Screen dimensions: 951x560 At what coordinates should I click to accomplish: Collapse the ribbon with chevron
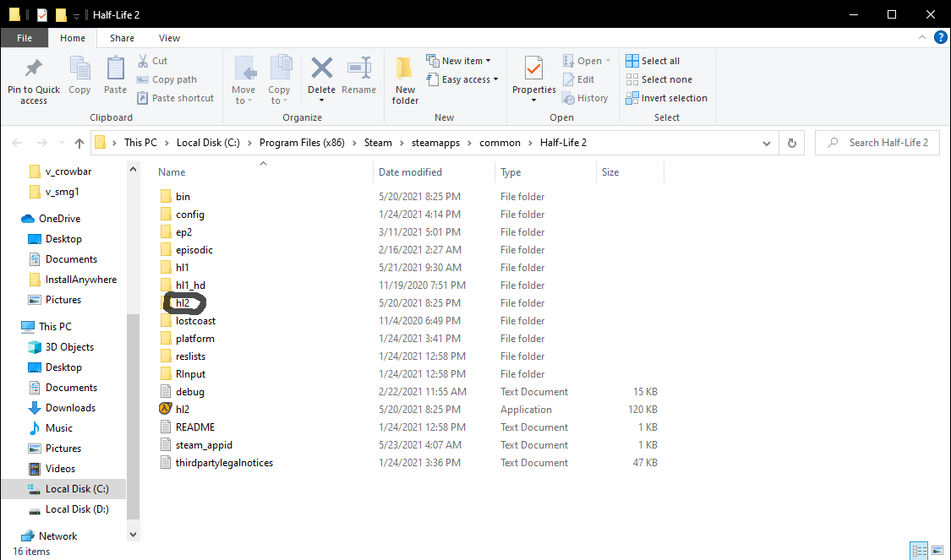click(x=922, y=37)
